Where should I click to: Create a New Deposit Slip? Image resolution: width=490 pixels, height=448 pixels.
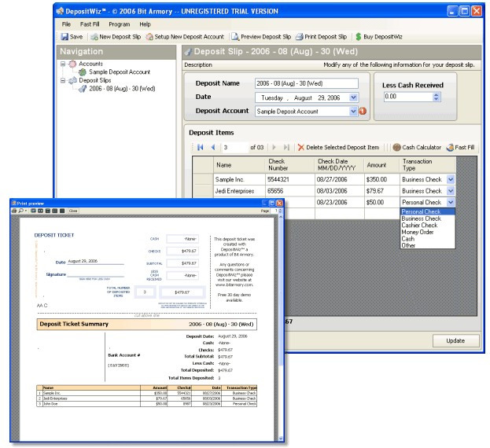point(116,37)
